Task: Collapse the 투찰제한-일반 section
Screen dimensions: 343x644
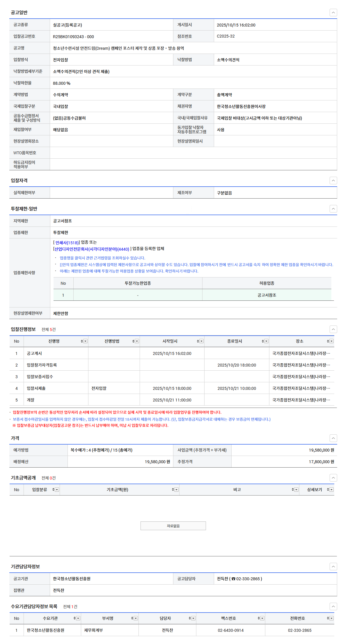Action: pyautogui.click(x=333, y=209)
